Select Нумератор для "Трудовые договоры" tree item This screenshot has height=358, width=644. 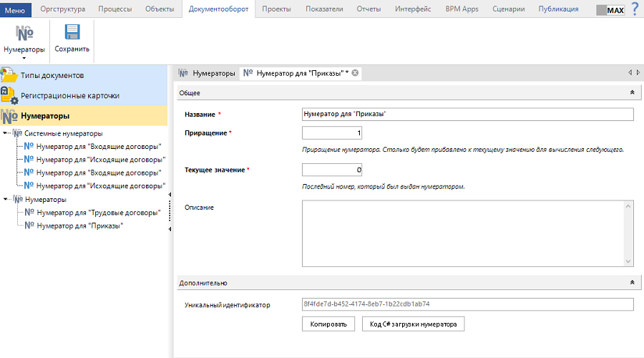click(x=99, y=213)
